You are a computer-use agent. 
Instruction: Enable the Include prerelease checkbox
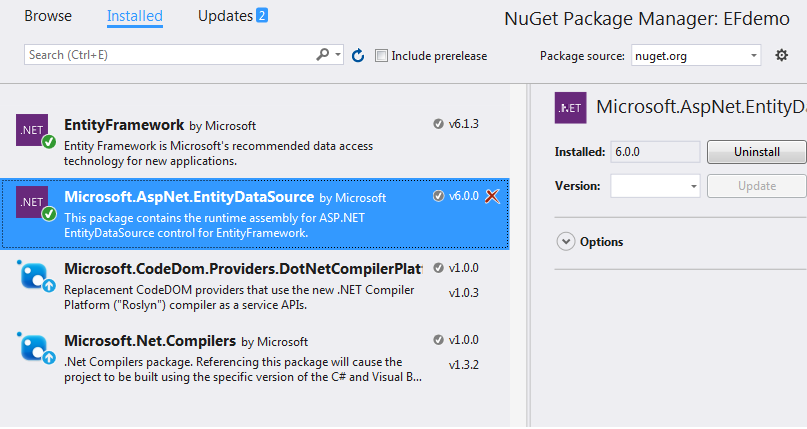point(381,56)
